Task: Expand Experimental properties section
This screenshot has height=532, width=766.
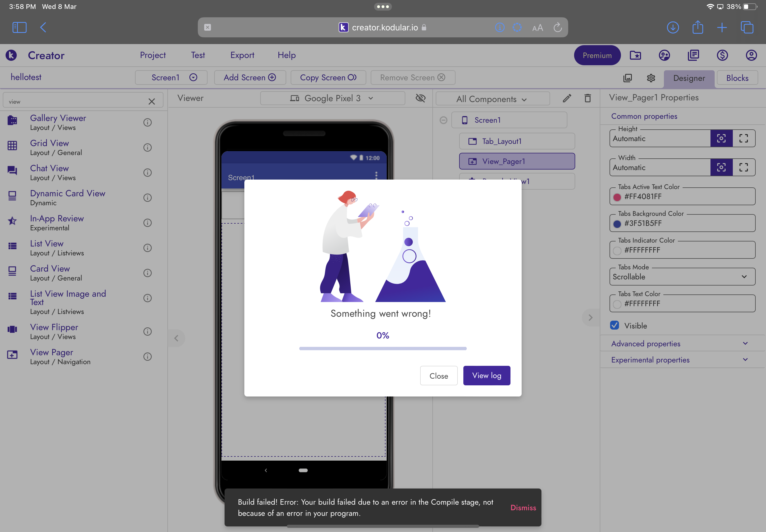Action: point(682,360)
